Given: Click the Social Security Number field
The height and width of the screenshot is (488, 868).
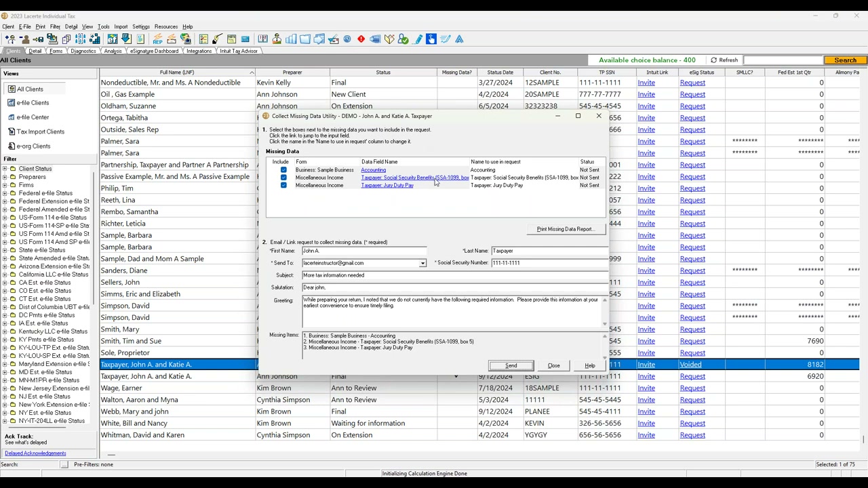Looking at the screenshot, I should 549,263.
